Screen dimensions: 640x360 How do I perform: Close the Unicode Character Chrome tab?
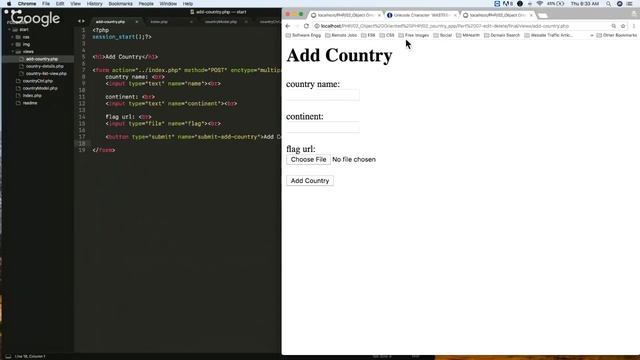(x=455, y=15)
